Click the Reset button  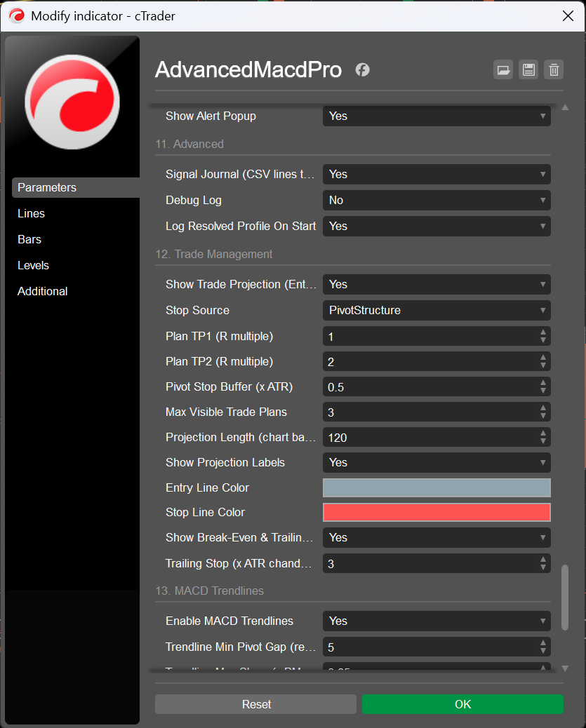pos(255,704)
